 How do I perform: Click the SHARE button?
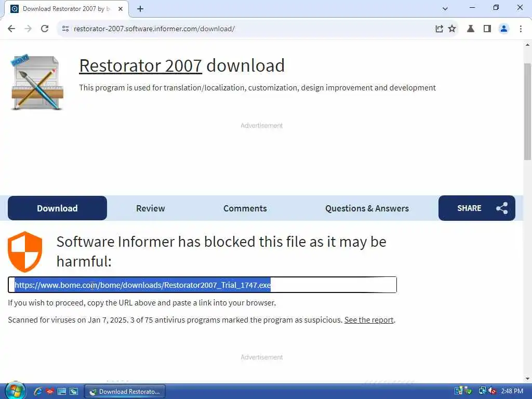[x=477, y=208]
